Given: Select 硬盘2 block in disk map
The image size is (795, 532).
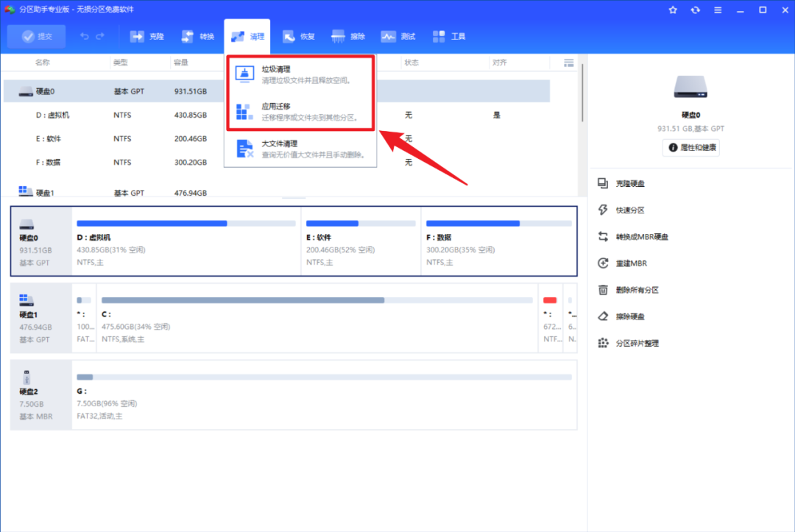Looking at the screenshot, I should click(x=41, y=395).
